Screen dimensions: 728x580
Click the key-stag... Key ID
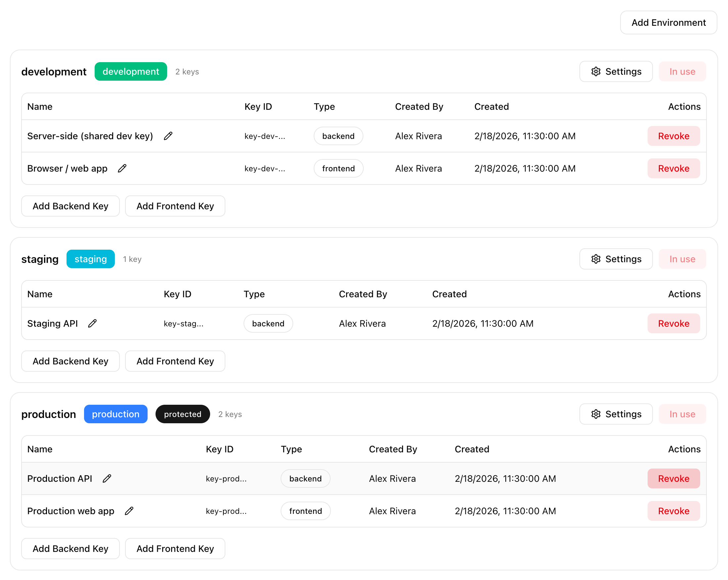(183, 324)
